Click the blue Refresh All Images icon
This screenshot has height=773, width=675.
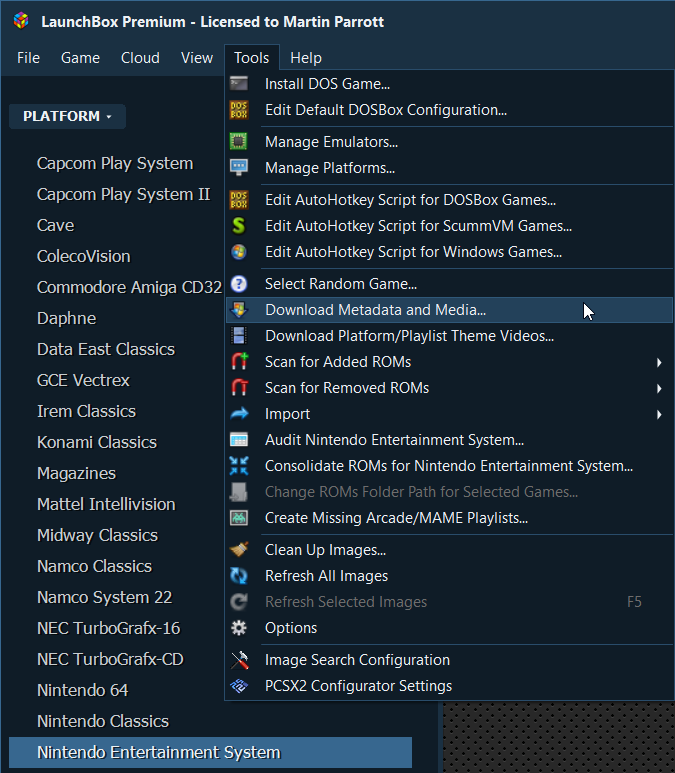pyautogui.click(x=239, y=576)
